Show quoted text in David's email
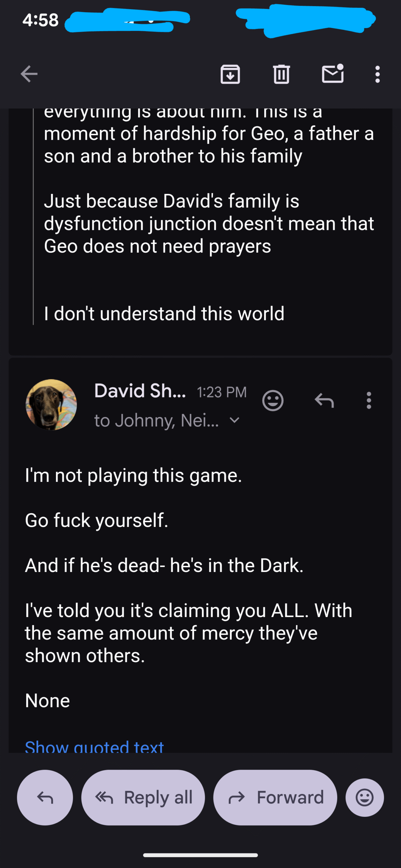 94,746
